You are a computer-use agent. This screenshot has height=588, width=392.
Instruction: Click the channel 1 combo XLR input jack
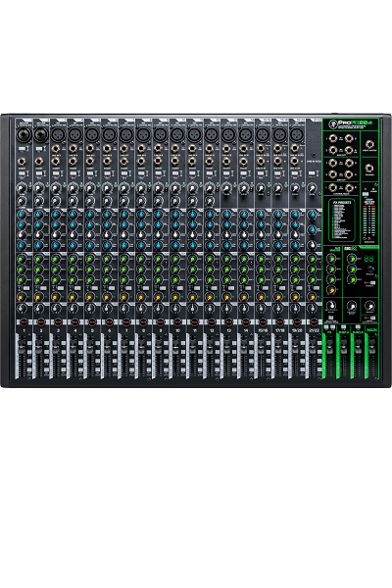pyautogui.click(x=23, y=134)
